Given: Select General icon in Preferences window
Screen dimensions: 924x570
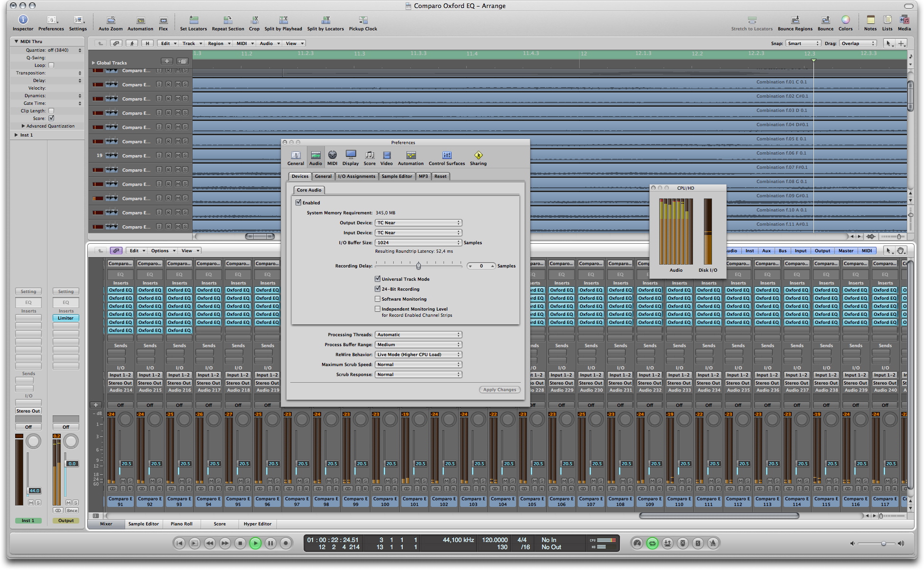Looking at the screenshot, I should point(296,155).
